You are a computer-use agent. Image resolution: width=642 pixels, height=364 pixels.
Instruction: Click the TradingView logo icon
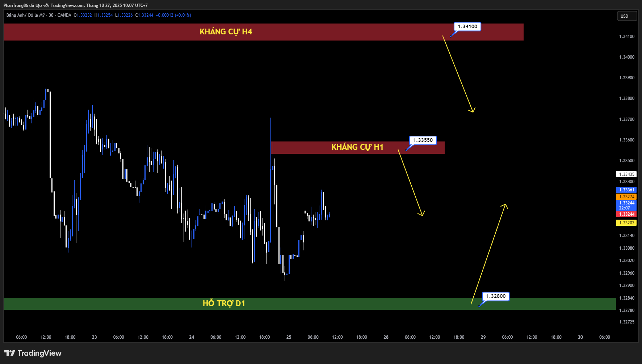(10, 353)
